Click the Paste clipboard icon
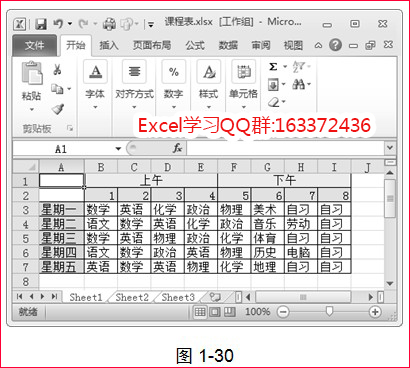Image resolution: width=410 pixels, height=368 pixels. [32, 72]
